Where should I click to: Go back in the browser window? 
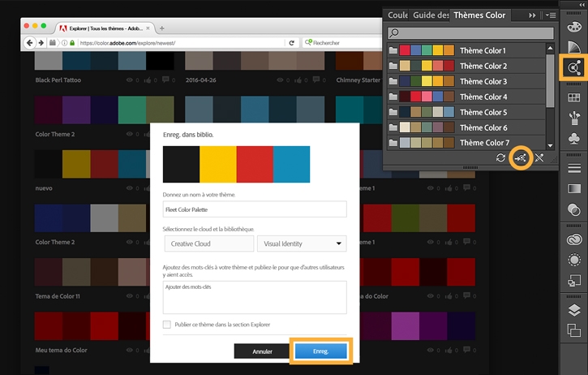click(30, 43)
